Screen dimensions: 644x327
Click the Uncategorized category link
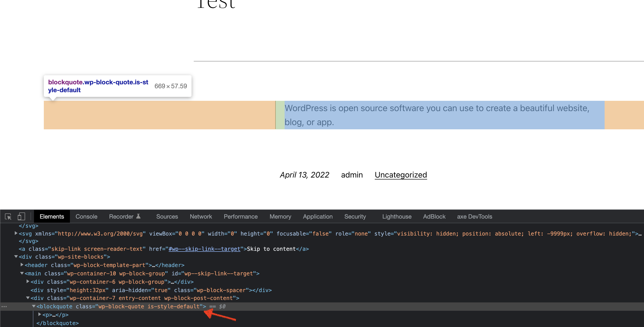401,175
